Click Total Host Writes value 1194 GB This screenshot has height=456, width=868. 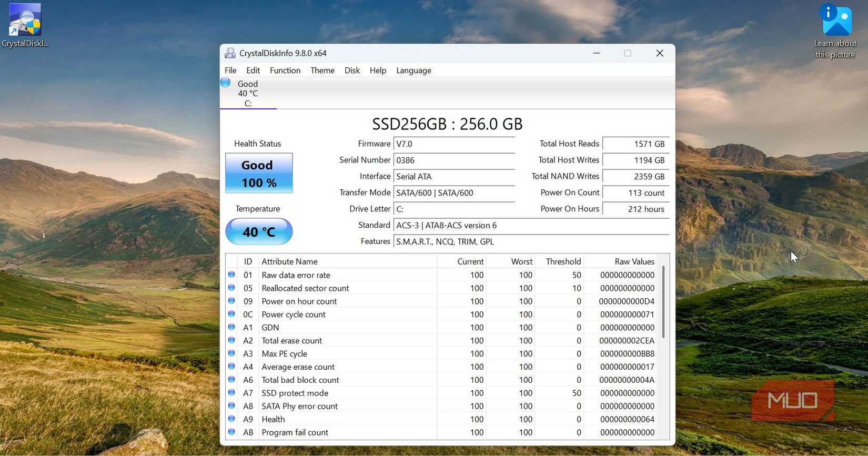pyautogui.click(x=636, y=160)
